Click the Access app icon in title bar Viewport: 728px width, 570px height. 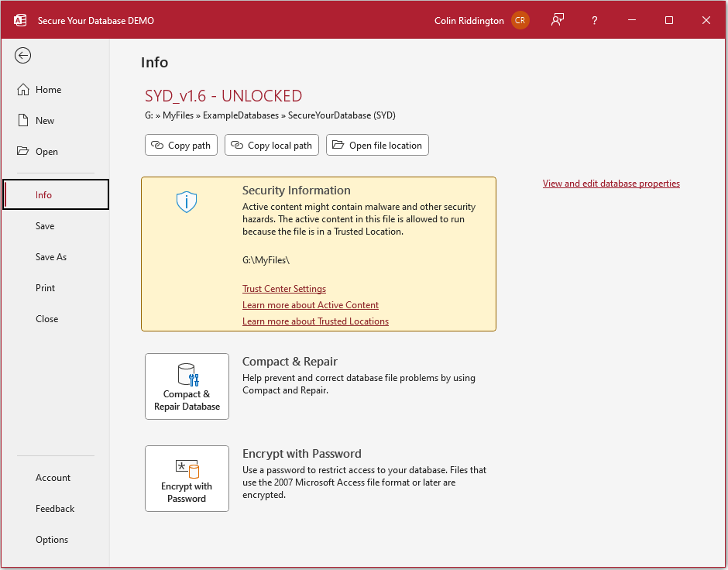(x=20, y=20)
